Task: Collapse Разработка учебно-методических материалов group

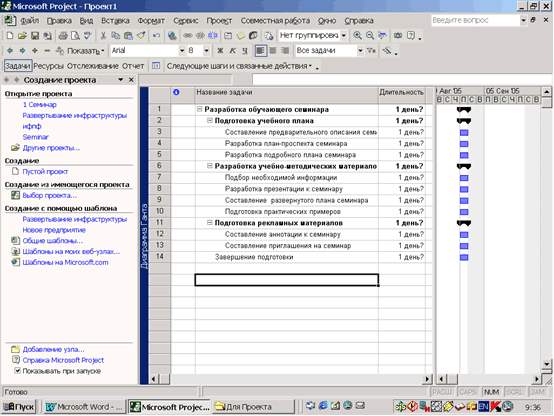Action: [210, 166]
